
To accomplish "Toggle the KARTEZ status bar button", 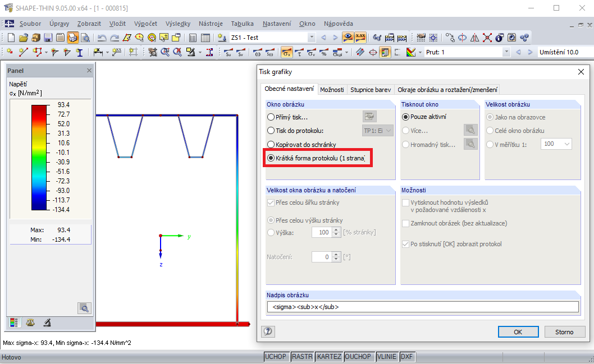I will click(329, 357).
